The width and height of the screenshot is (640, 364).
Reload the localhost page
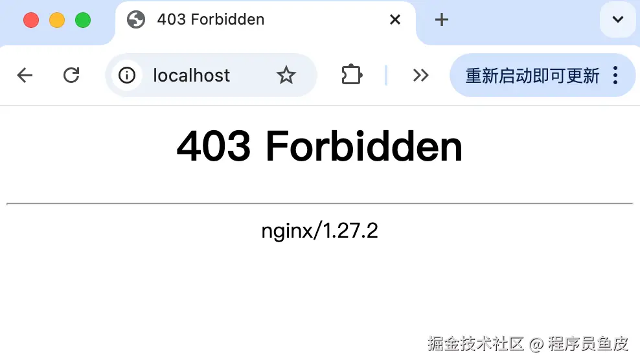pyautogui.click(x=71, y=75)
